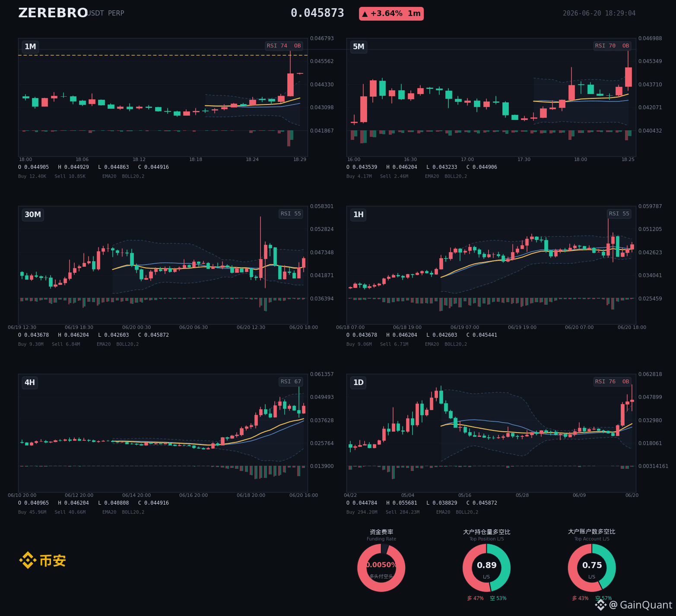Click Sell 2.46M under the 5M chart
The width and height of the screenshot is (676, 616).
coord(394,176)
